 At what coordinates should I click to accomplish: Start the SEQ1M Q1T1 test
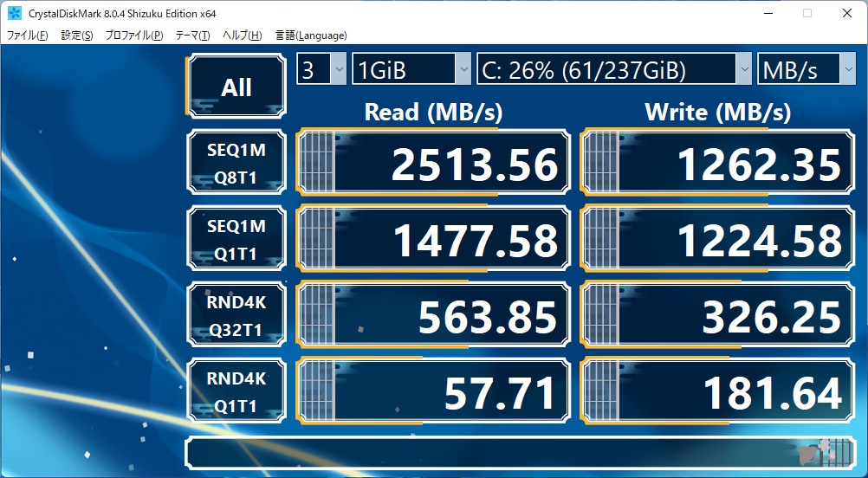coord(236,238)
